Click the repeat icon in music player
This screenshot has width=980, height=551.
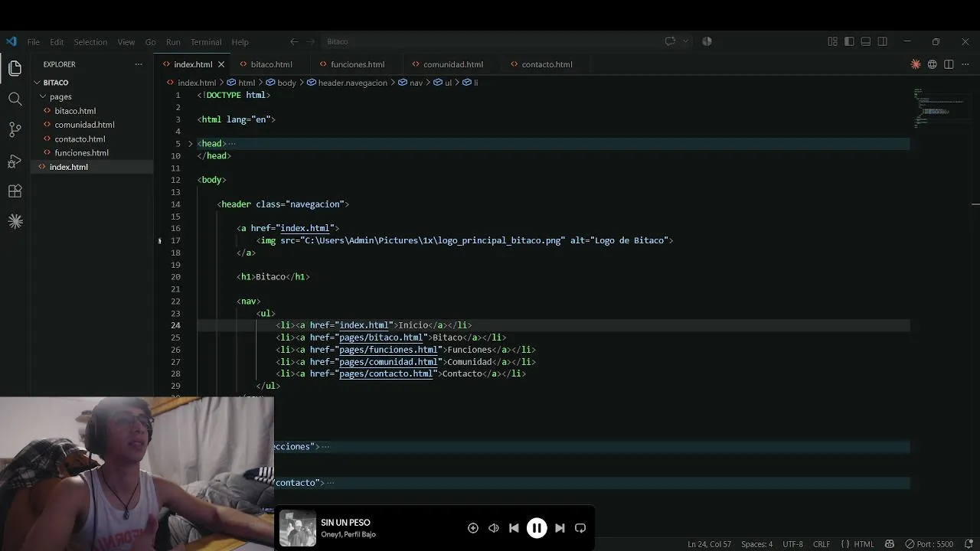click(x=580, y=528)
